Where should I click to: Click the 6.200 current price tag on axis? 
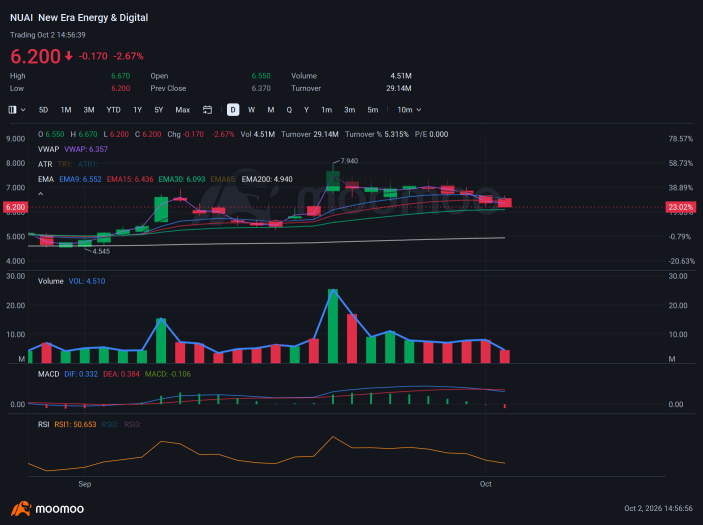point(15,207)
